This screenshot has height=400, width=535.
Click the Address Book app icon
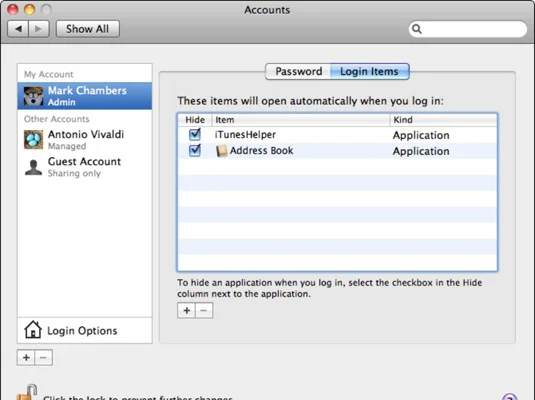(221, 151)
